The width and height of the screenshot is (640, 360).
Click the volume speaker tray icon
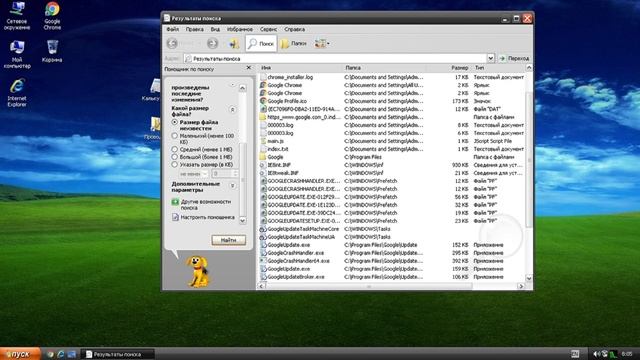click(596, 354)
